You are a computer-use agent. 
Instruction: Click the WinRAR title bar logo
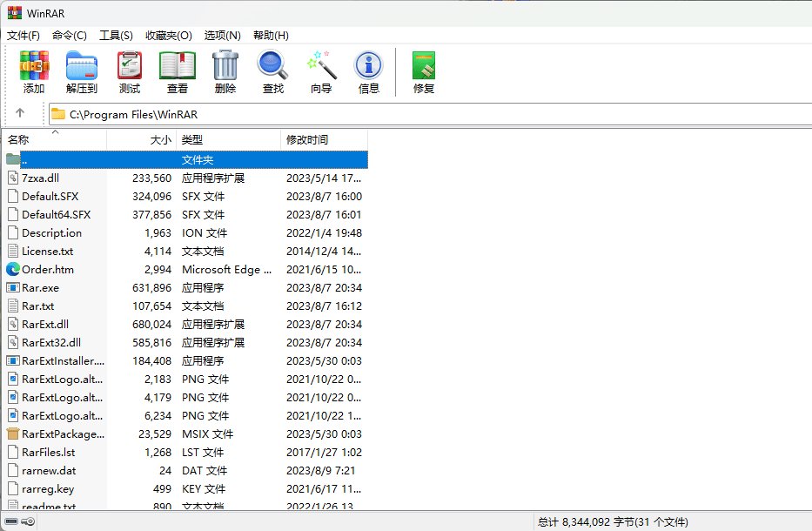(x=15, y=13)
